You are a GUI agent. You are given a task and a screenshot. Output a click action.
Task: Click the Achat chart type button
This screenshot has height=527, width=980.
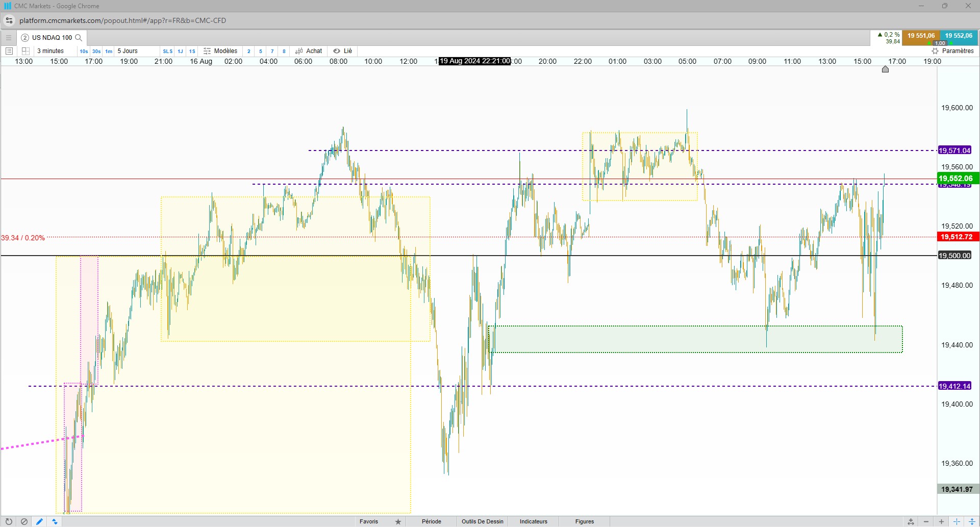[309, 51]
